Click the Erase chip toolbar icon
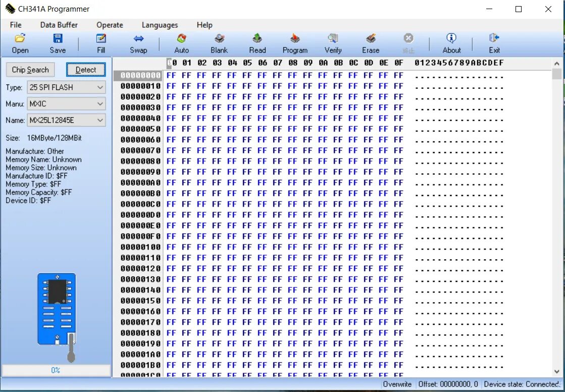 (371, 38)
